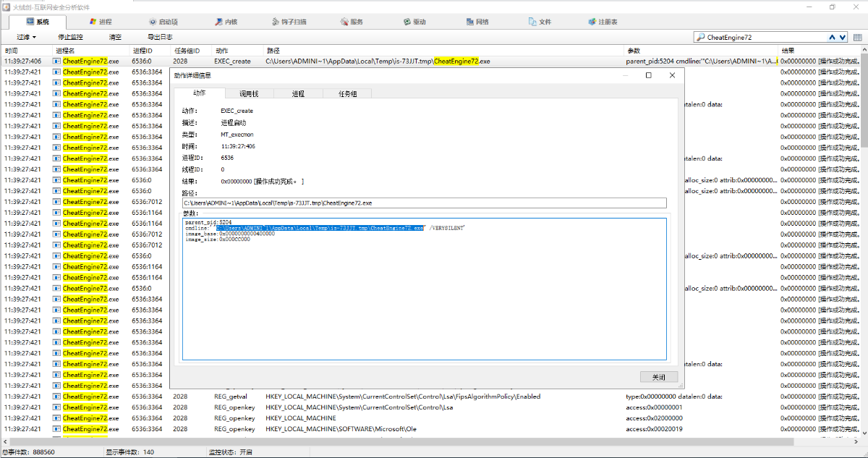The width and height of the screenshot is (868, 458).
Task: Click the 11:39:27:406 time value in dialog
Action: tap(238, 146)
